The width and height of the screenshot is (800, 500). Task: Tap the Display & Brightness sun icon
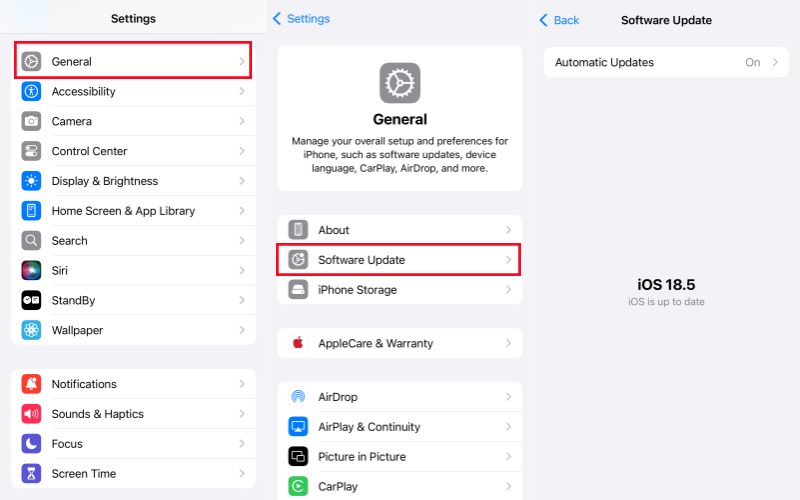pyautogui.click(x=31, y=181)
